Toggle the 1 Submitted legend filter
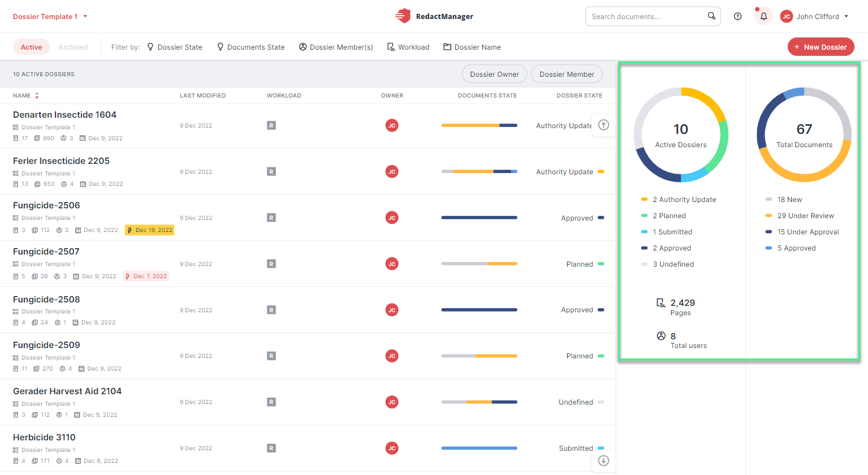 pos(666,231)
